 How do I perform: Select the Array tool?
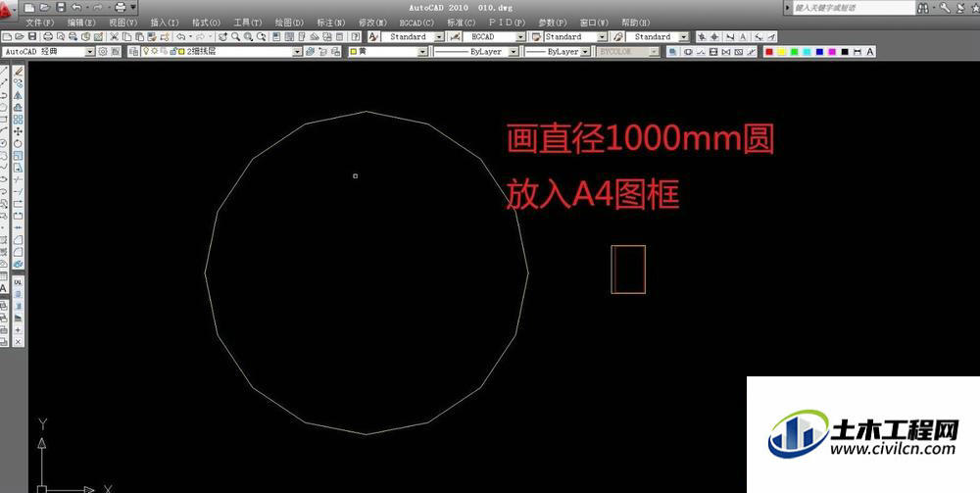[18, 119]
